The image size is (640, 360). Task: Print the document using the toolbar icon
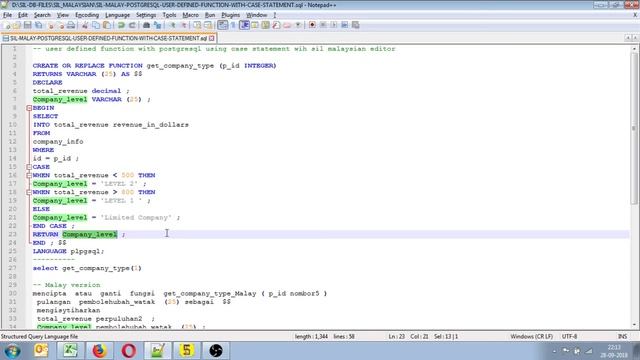71,25
